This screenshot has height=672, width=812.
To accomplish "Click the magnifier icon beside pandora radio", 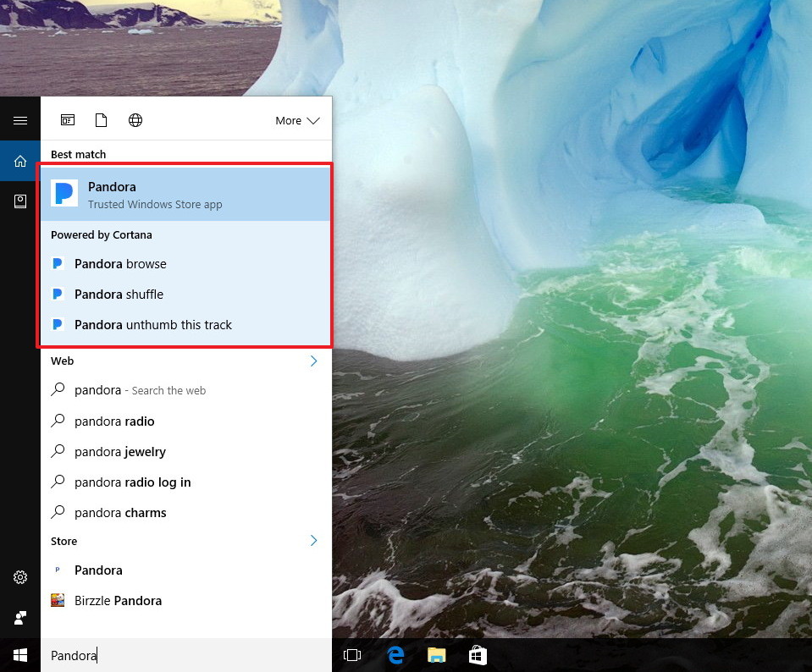I will (x=58, y=421).
